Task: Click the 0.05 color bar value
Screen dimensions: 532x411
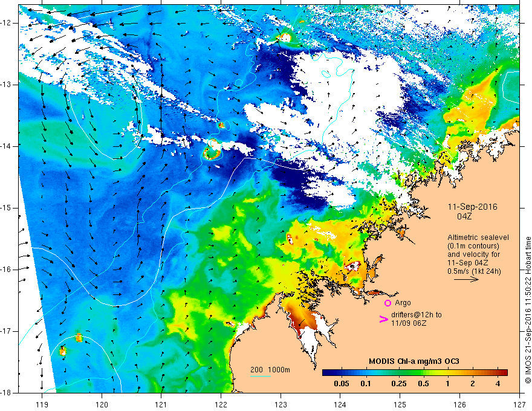Action: [x=342, y=384]
